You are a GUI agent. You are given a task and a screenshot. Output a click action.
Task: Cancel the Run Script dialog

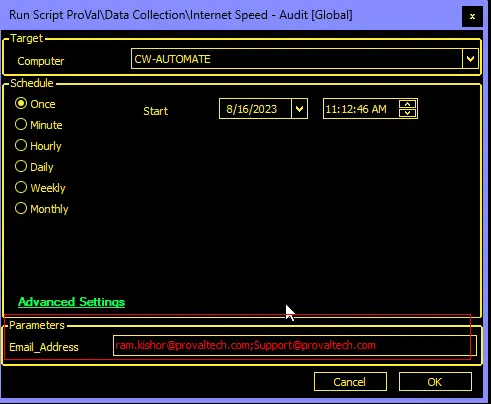350,382
